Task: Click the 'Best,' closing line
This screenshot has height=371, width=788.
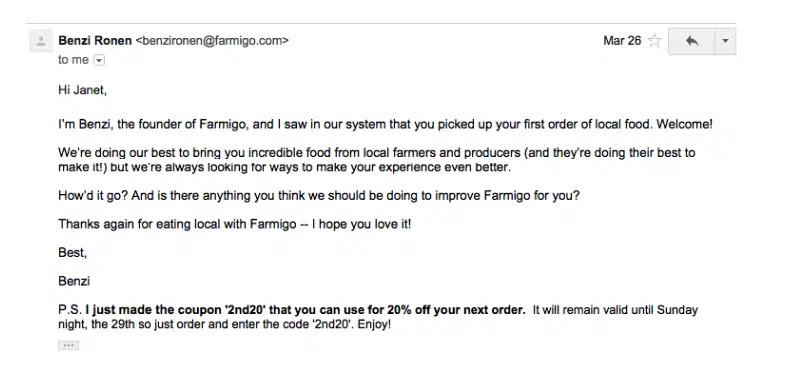Action: (x=72, y=253)
